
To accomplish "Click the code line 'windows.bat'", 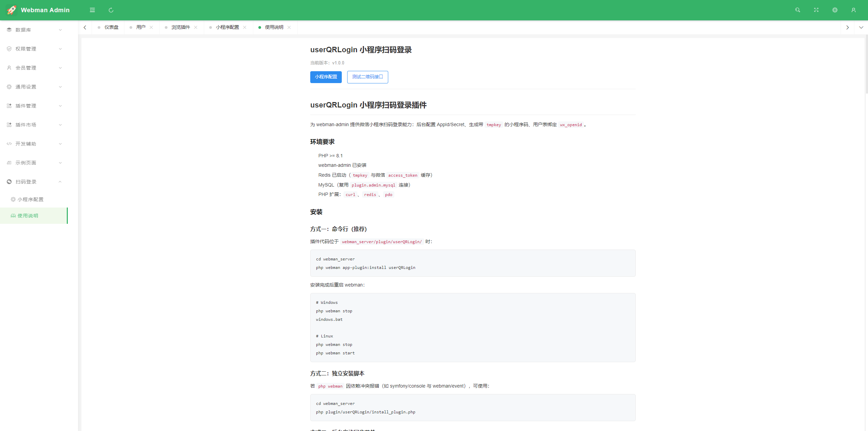I will pos(329,319).
